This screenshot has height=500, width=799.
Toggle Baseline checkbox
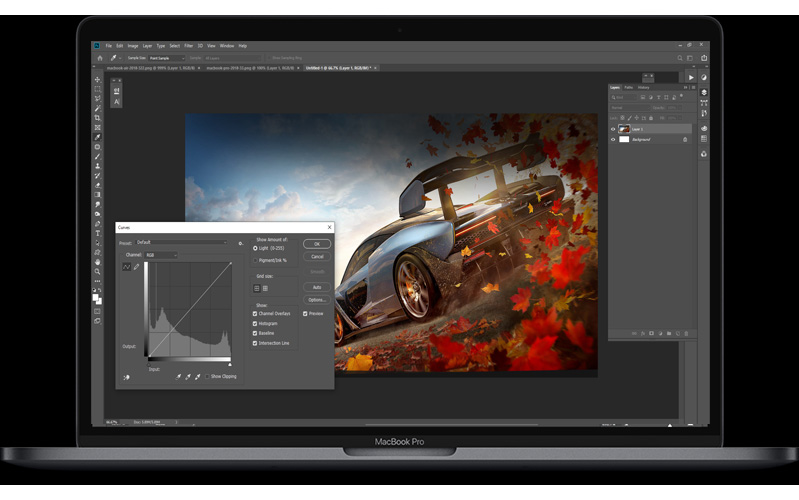(x=255, y=333)
